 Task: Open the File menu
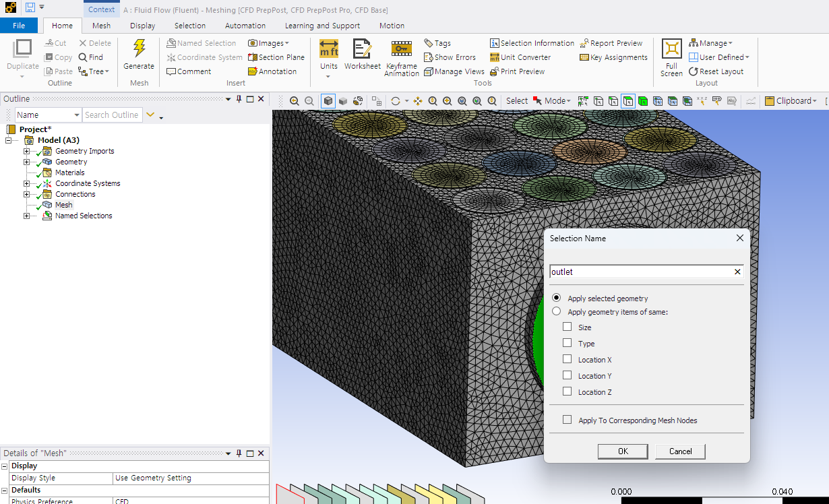(19, 26)
